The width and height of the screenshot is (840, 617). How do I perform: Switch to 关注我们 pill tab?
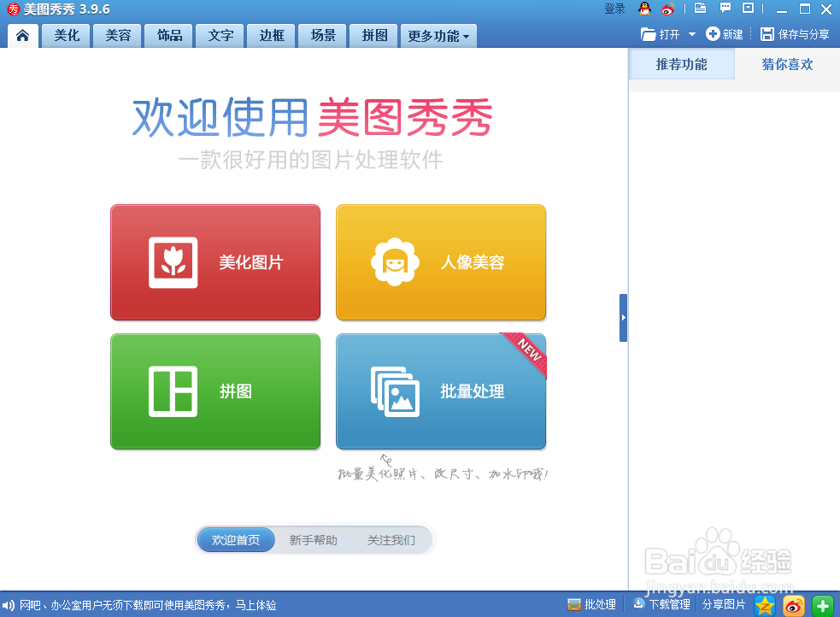coord(391,540)
